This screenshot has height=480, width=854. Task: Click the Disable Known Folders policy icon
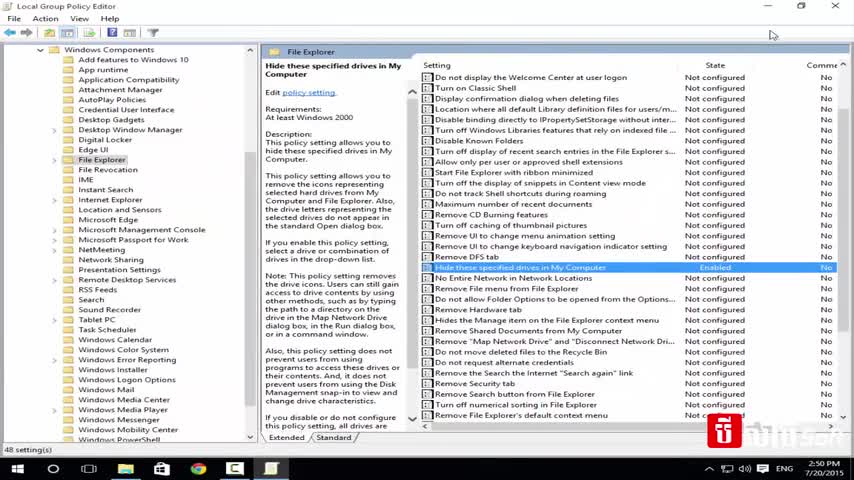coord(428,141)
